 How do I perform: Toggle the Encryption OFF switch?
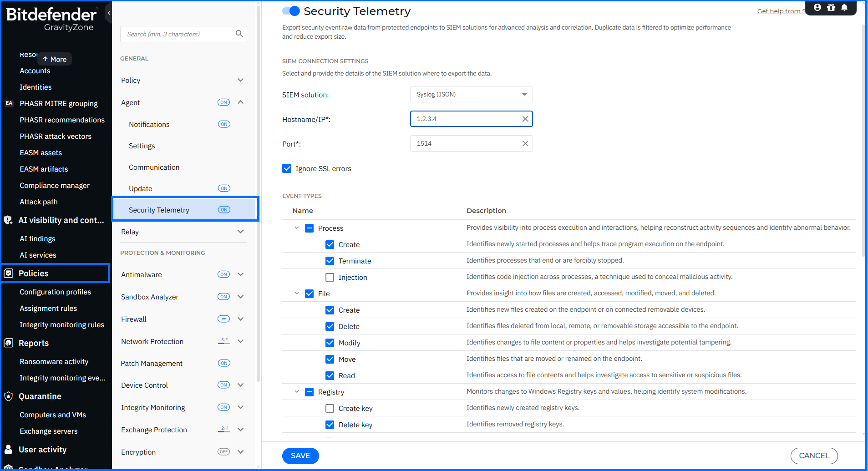coord(224,452)
